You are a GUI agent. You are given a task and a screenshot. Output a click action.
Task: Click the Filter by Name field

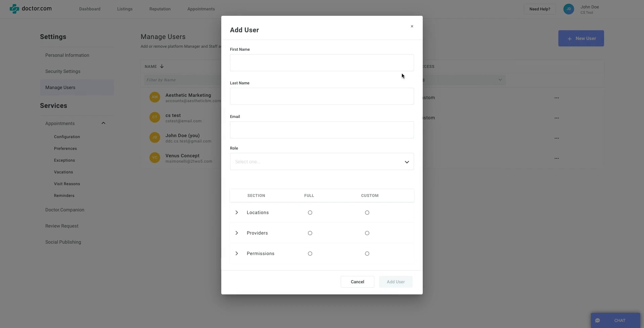pos(182,80)
